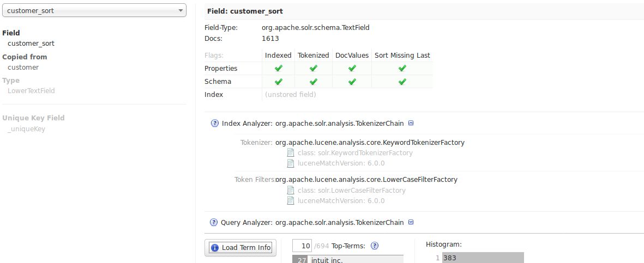Screen dimensions: 644x263
Task: Click the document icon beside class: solr.LowerCaseFilterFactory
Action: (291, 191)
